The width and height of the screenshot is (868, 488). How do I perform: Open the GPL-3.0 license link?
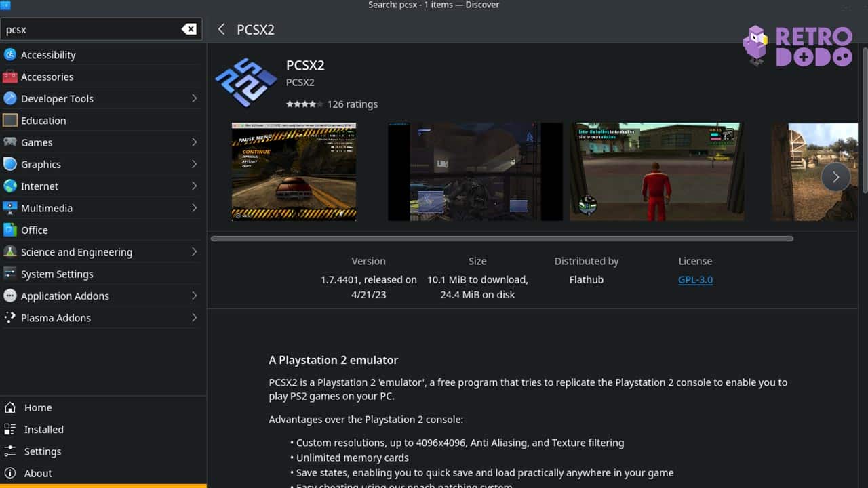[x=695, y=279]
